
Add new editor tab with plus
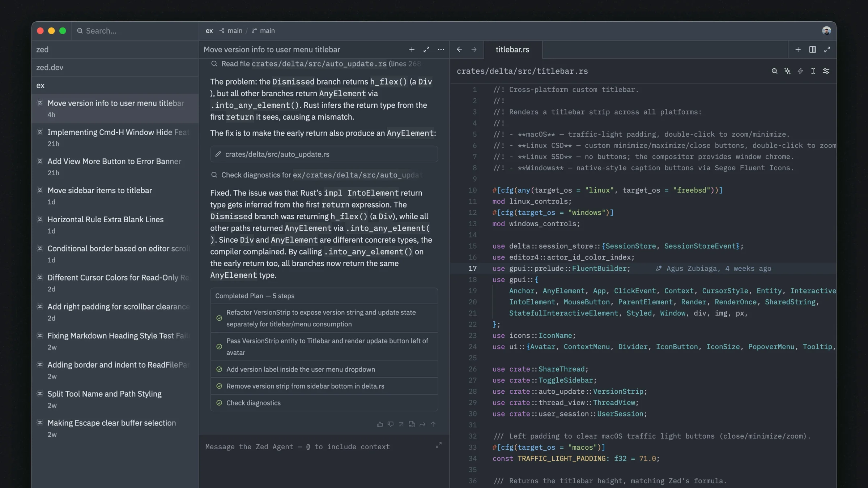798,50
